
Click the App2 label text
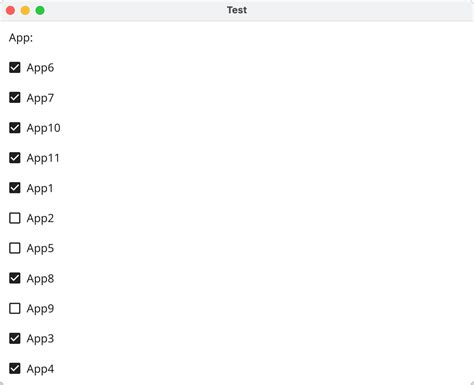tap(40, 219)
